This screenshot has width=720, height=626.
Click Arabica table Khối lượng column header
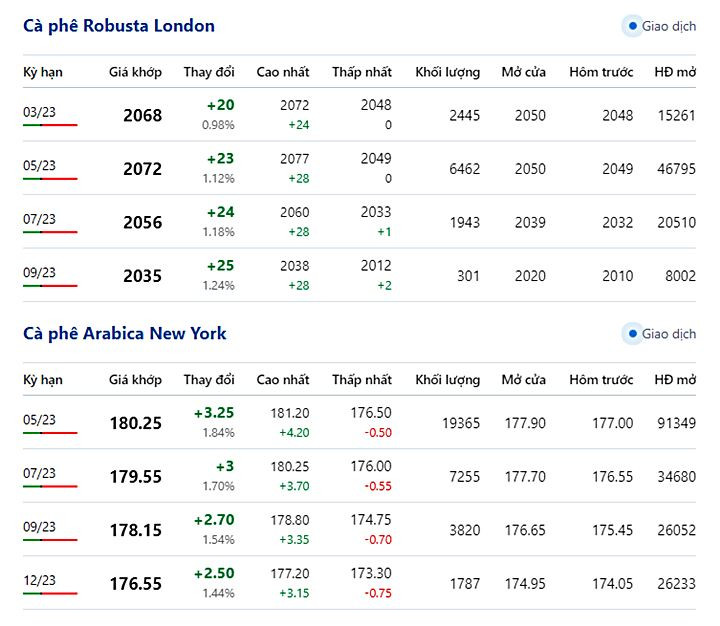click(448, 380)
